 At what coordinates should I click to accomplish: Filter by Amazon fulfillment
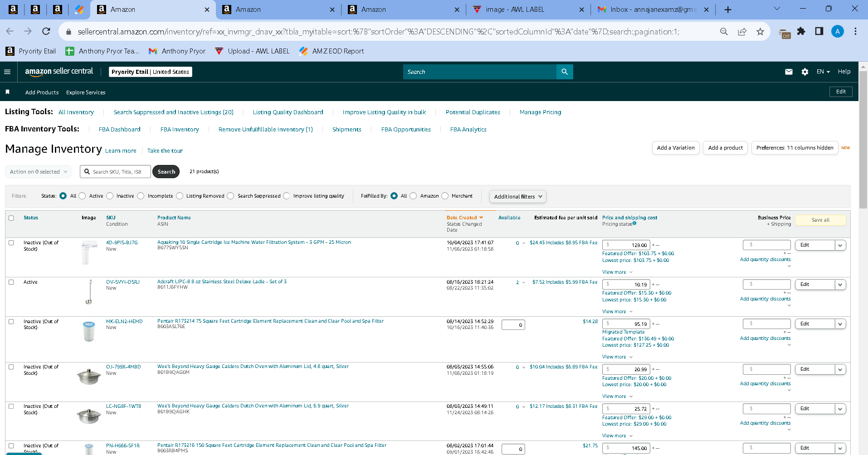pos(413,196)
